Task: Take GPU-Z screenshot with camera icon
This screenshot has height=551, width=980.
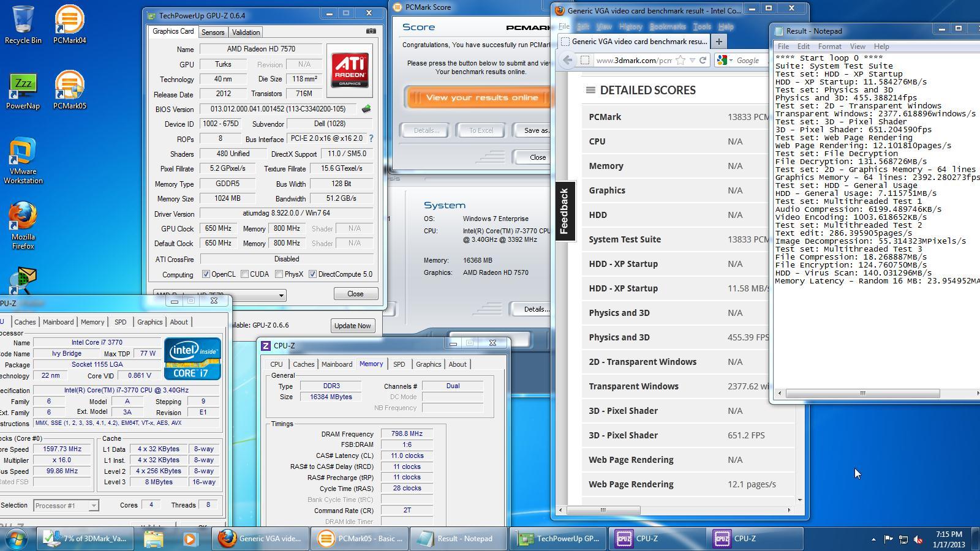Action: [371, 31]
